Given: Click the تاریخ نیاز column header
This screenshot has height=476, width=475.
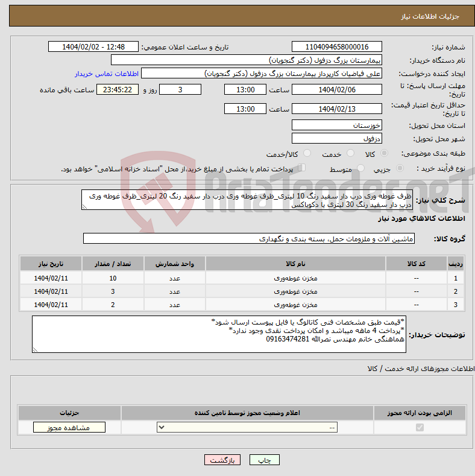Looking at the screenshot, I should (x=51, y=264).
